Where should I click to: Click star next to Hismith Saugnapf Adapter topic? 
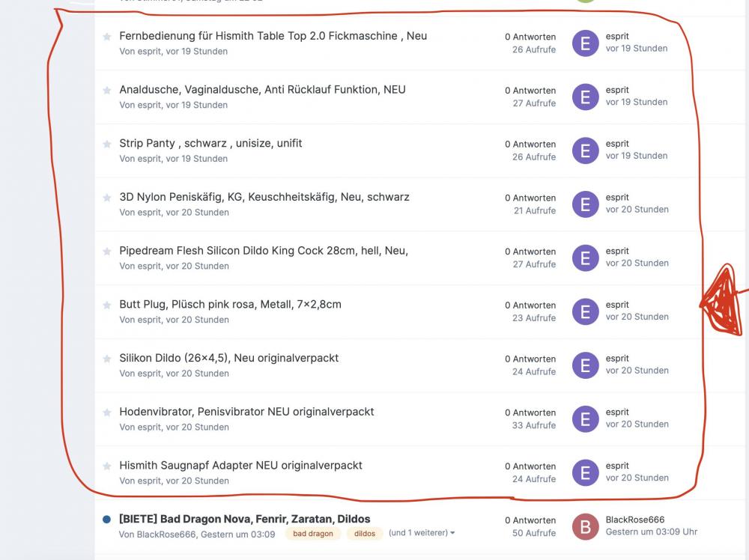pos(107,466)
